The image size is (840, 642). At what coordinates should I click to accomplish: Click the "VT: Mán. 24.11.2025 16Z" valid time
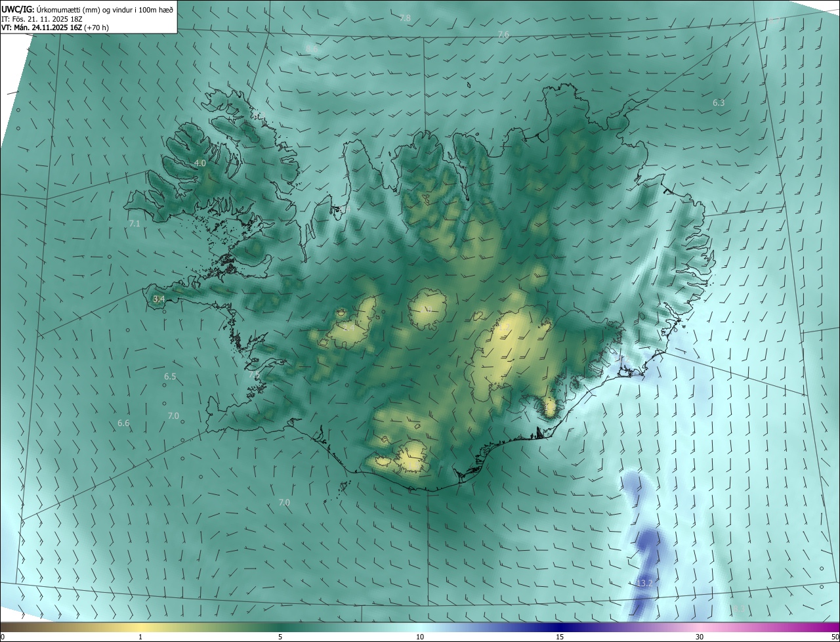click(x=41, y=28)
